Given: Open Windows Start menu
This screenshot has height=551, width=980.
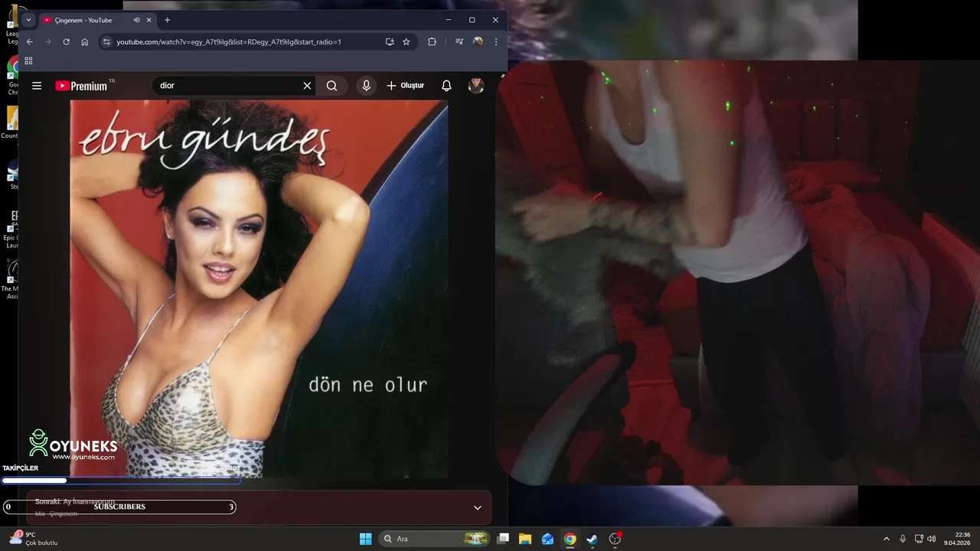Looking at the screenshot, I should tap(365, 539).
